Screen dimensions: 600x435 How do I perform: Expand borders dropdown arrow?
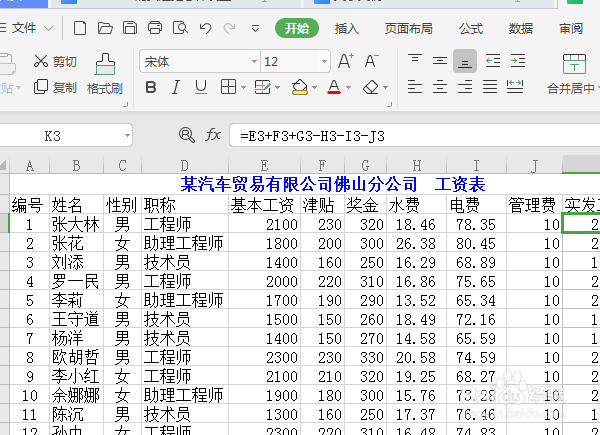pyautogui.click(x=243, y=88)
